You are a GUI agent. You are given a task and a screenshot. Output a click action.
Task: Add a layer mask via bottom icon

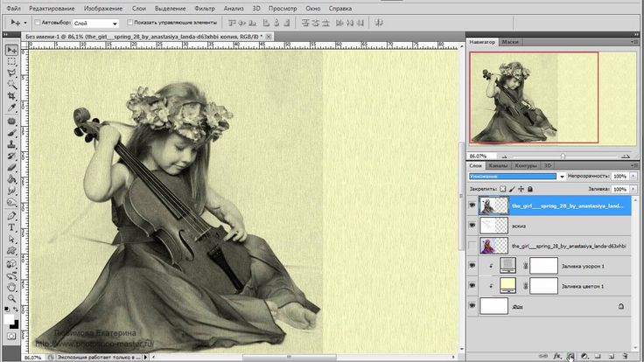(x=570, y=356)
